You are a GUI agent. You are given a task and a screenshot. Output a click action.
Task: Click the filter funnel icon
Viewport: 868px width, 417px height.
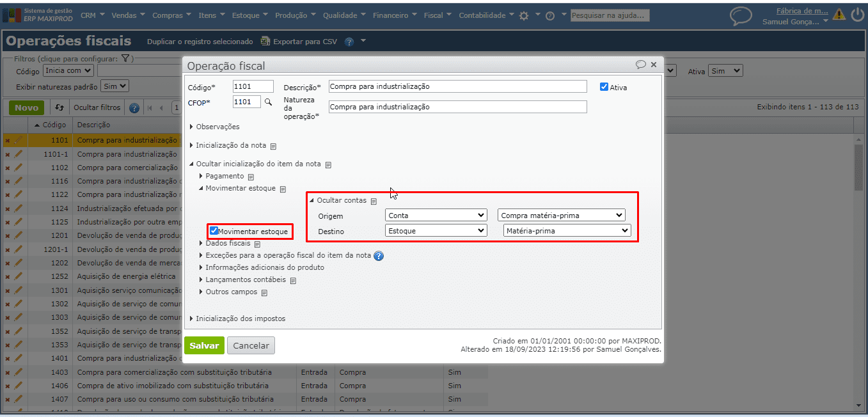point(126,58)
